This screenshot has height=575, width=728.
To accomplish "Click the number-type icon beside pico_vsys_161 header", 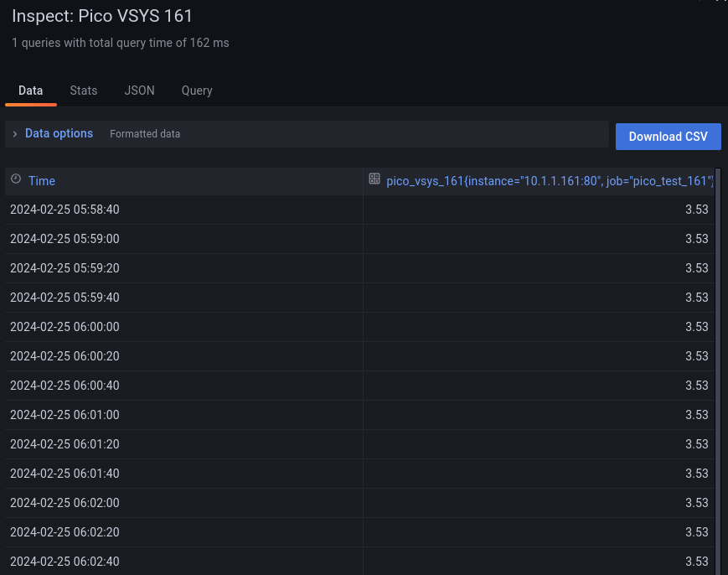I will tap(374, 179).
